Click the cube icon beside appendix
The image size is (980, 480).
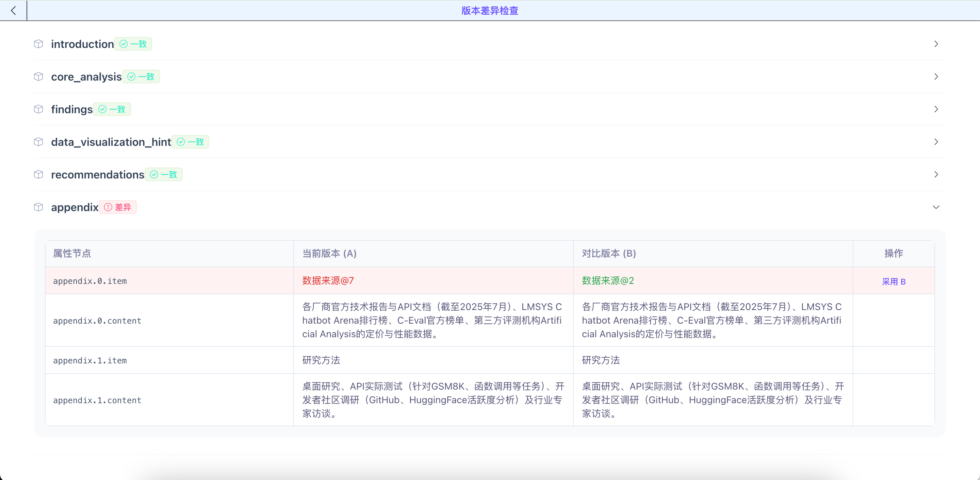(38, 207)
